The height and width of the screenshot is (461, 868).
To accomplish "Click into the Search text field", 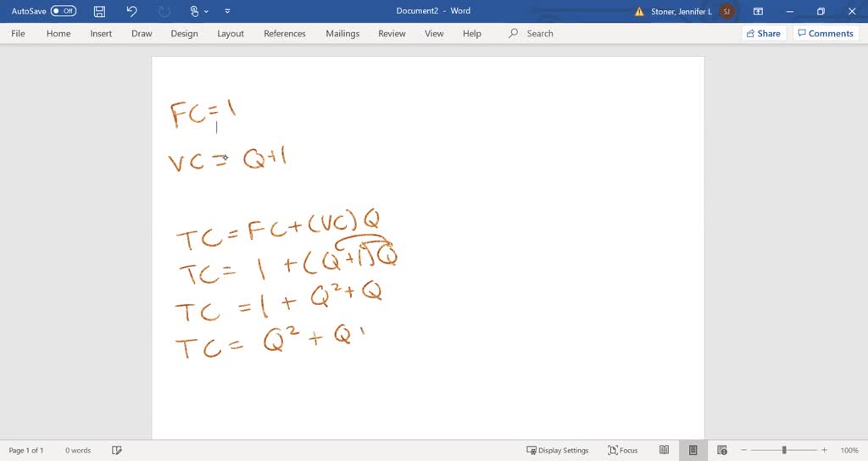I will point(540,33).
